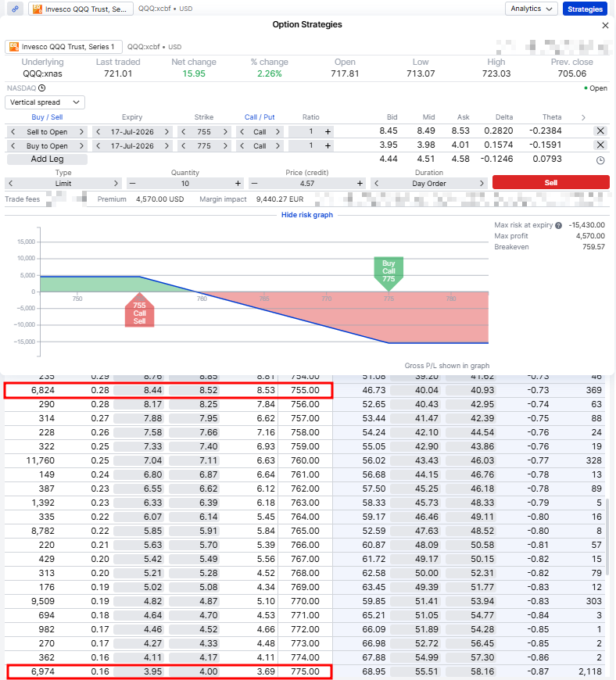Next expiry for the 775 leg
The width and height of the screenshot is (616, 680).
pos(167,145)
